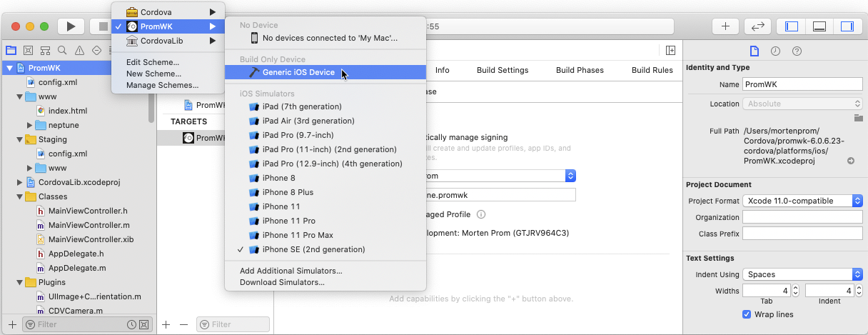This screenshot has height=335, width=868.
Task: Stop the running build
Action: pyautogui.click(x=102, y=26)
